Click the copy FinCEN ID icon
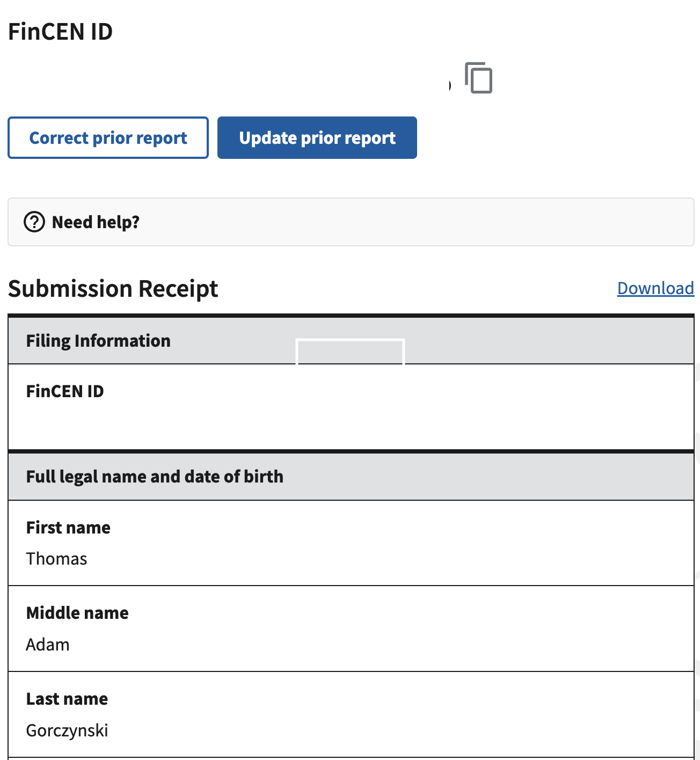The height and width of the screenshot is (760, 700). point(479,78)
